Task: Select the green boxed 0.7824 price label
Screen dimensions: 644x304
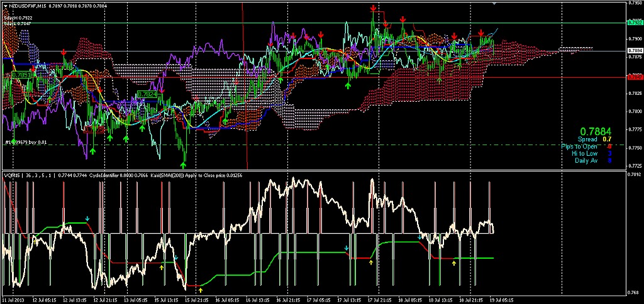Action: pos(147,94)
